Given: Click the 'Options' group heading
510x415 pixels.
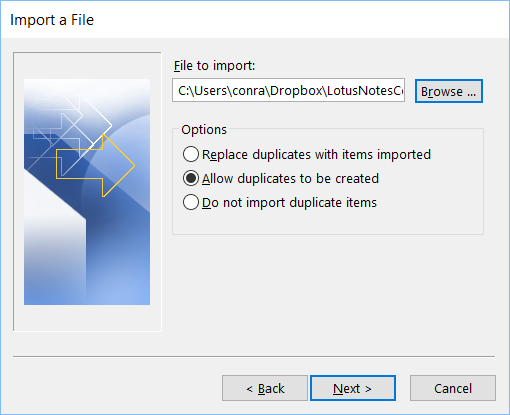Looking at the screenshot, I should [204, 129].
